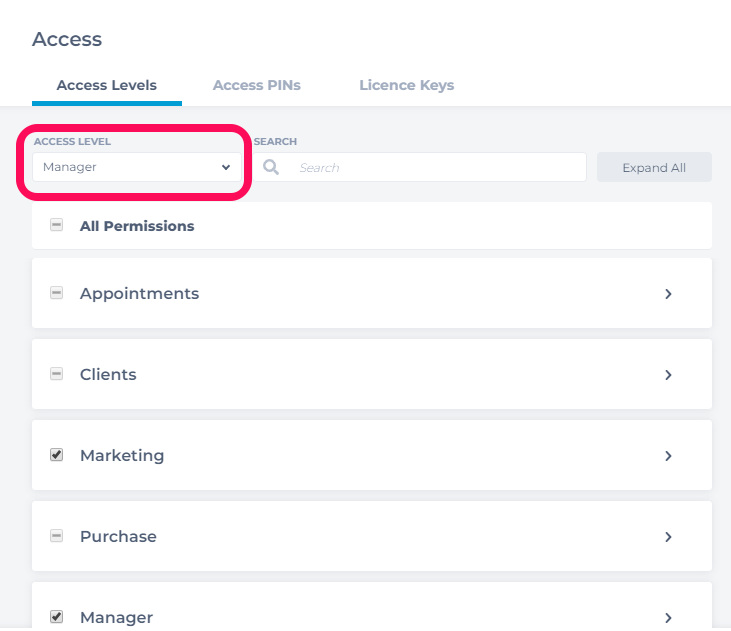Click the Appointments row label
Image resolution: width=731 pixels, height=631 pixels.
139,293
